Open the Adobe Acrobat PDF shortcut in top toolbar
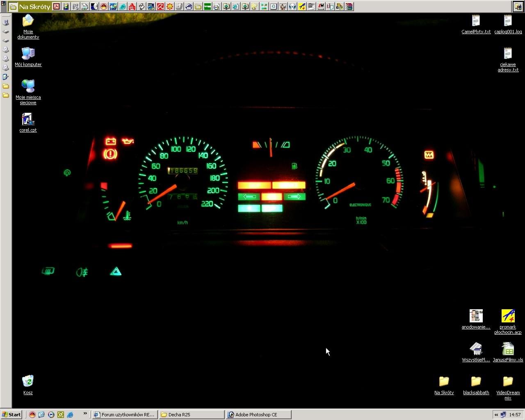Viewport: 525px width, 420px height. pos(57,7)
